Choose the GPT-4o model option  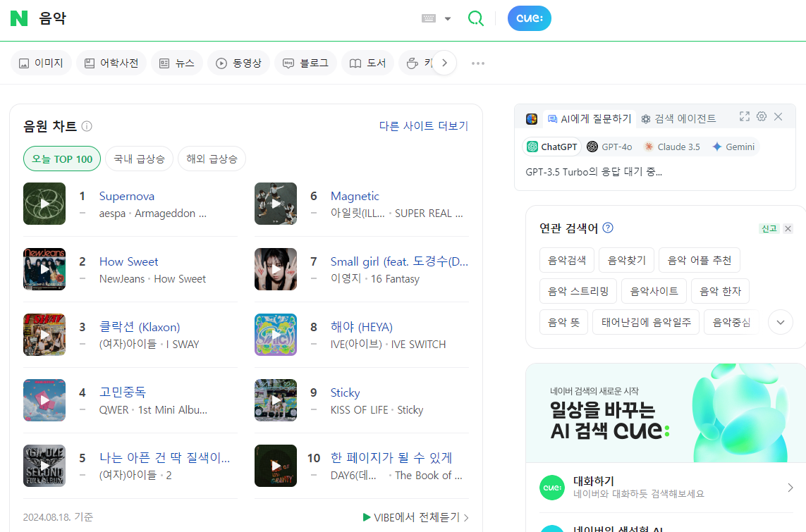point(609,147)
